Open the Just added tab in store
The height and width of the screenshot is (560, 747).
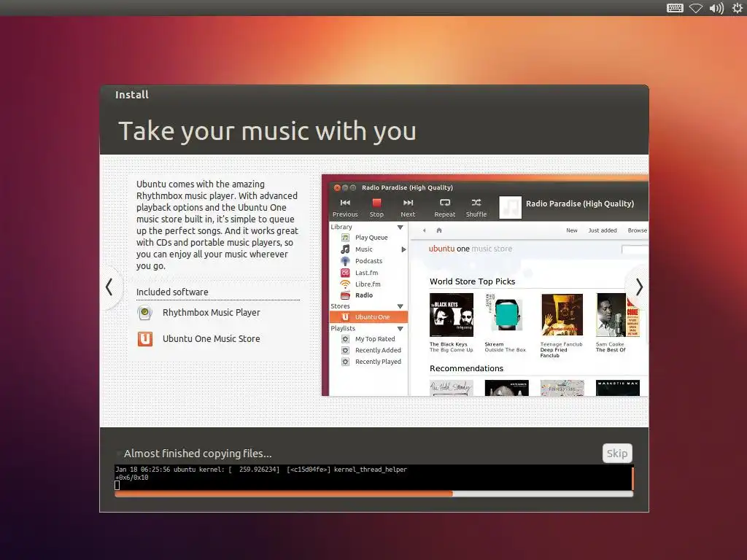tap(602, 230)
